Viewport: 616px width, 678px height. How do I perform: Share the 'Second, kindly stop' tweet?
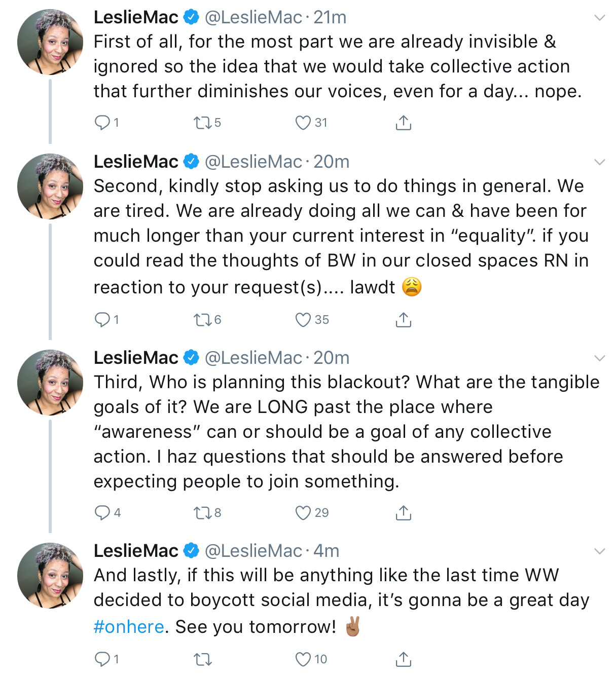pyautogui.click(x=403, y=320)
